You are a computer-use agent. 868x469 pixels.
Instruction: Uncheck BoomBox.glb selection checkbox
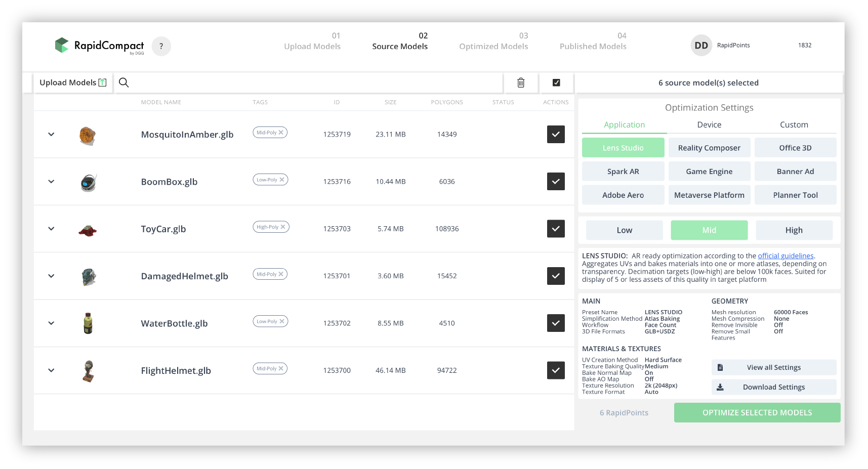pyautogui.click(x=556, y=181)
